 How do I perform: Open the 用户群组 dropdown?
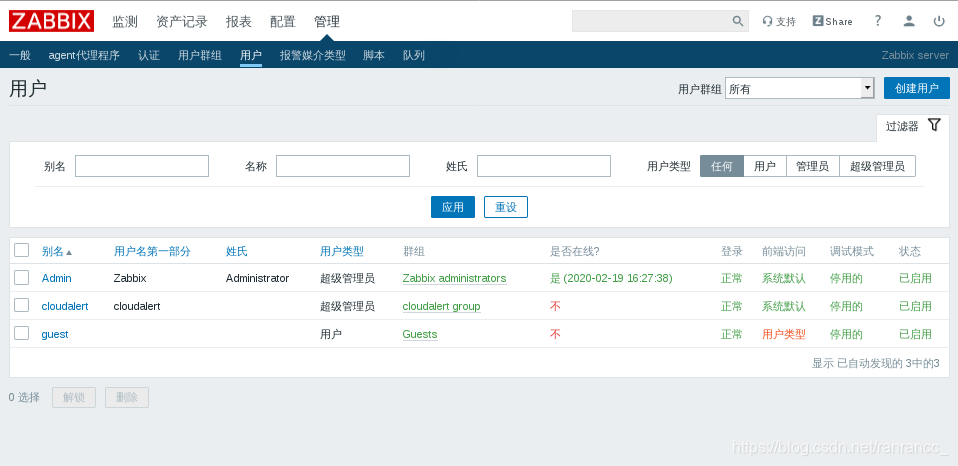coord(800,89)
